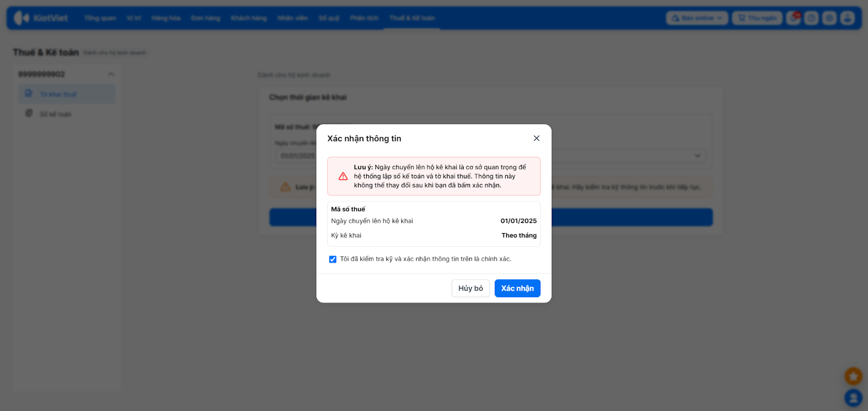Click the clock icon in top bar
Image resolution: width=868 pixels, height=411 pixels.
click(x=812, y=18)
